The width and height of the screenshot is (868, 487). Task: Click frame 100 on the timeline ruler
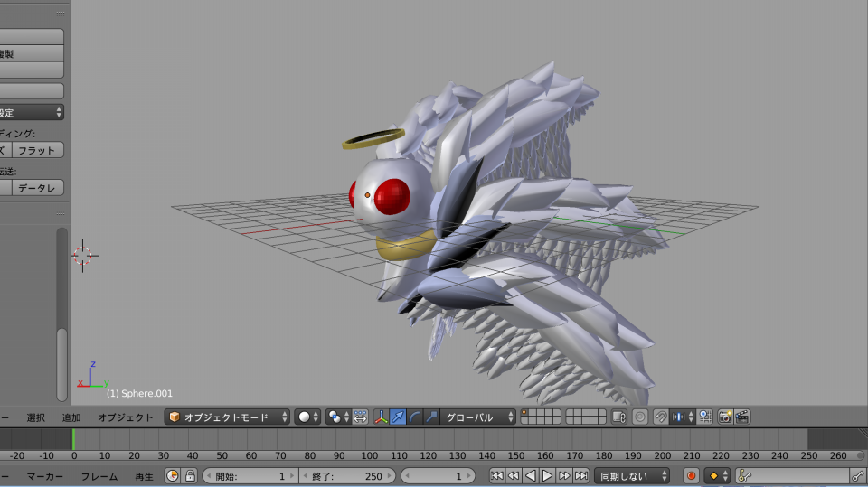click(369, 455)
